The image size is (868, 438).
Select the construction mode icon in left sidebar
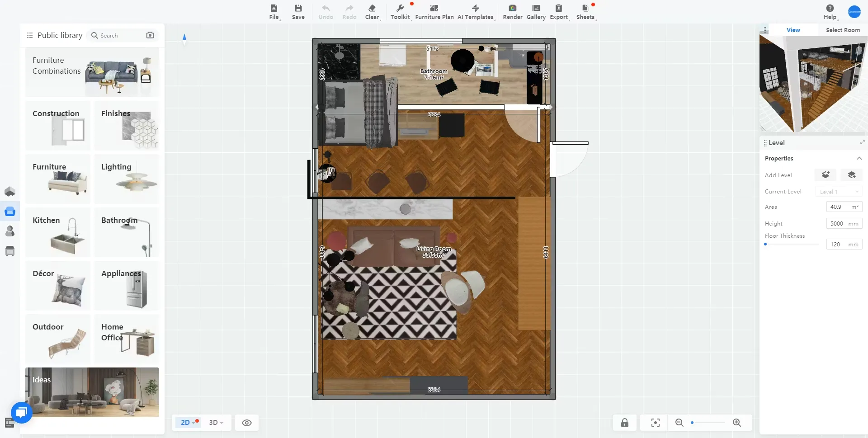9,192
